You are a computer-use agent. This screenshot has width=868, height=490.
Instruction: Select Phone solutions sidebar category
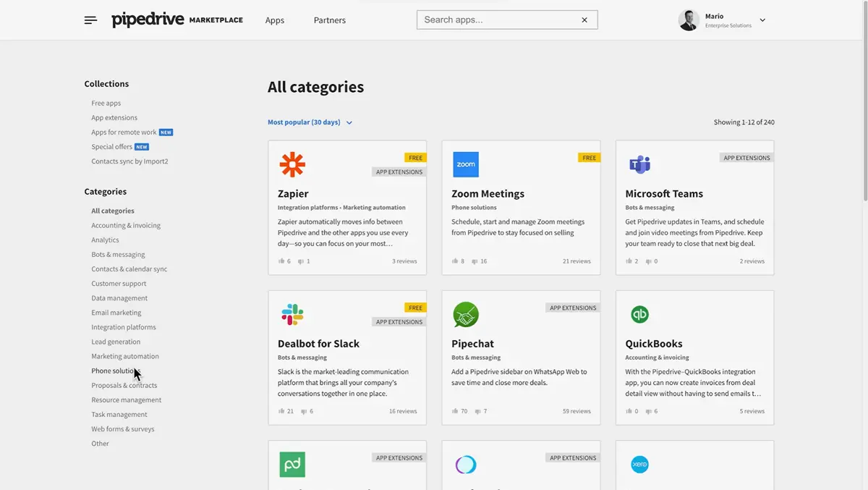pos(116,371)
